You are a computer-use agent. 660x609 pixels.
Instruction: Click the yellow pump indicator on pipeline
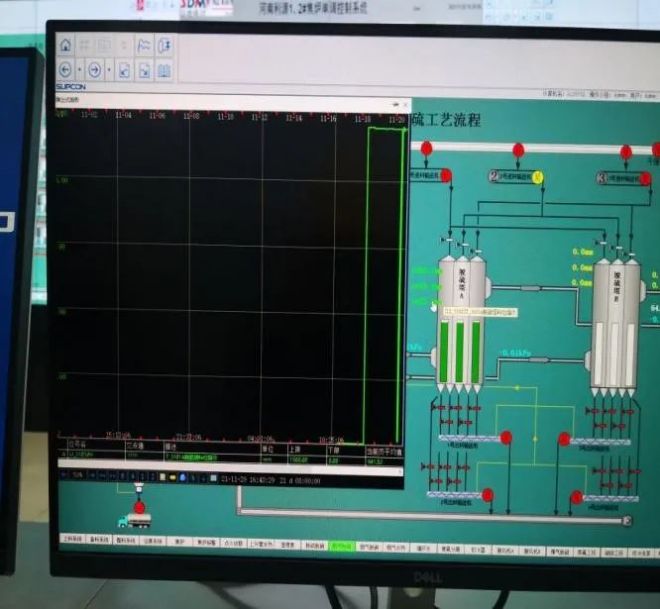click(537, 177)
